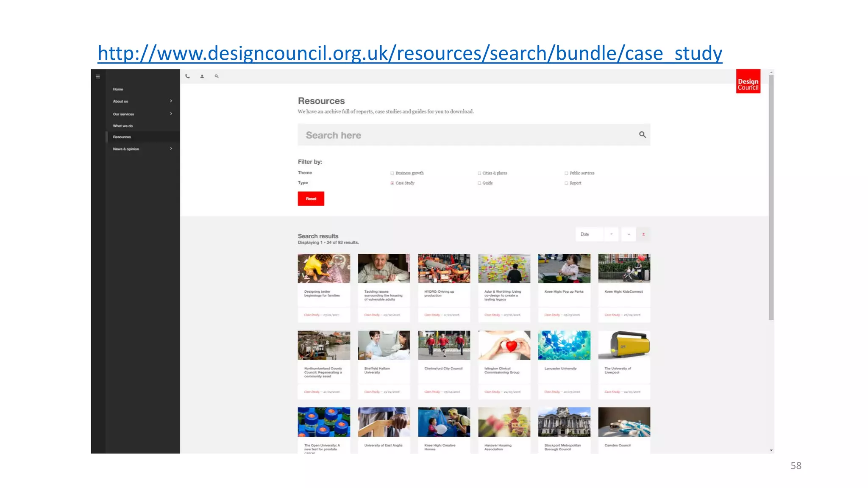Viewport: 868px width, 488px height.
Task: Click the red Reset button
Action: point(311,199)
